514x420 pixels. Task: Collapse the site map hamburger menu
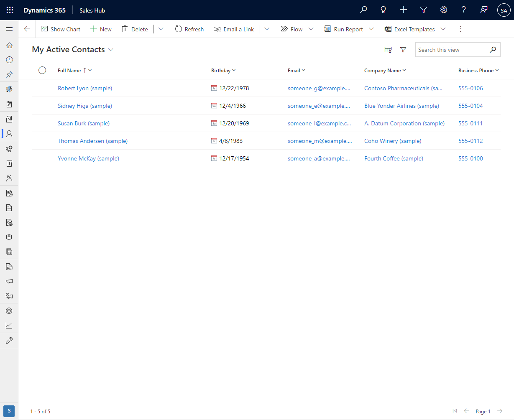pyautogui.click(x=9, y=29)
